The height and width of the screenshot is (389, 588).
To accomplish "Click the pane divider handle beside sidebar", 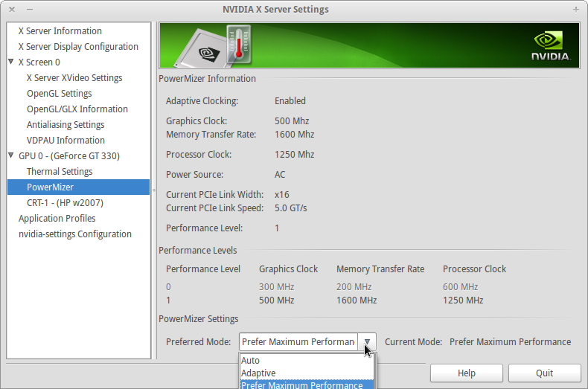I will click(x=154, y=190).
